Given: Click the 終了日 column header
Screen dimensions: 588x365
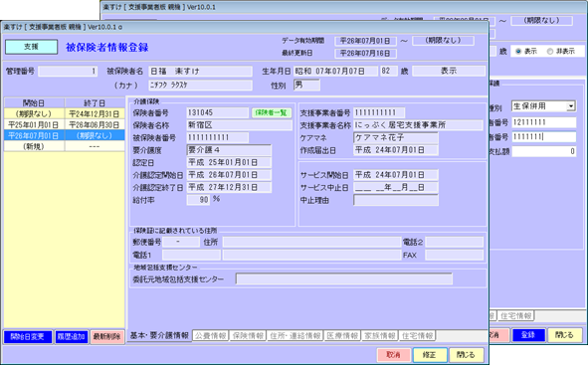Looking at the screenshot, I should pyautogui.click(x=95, y=103).
